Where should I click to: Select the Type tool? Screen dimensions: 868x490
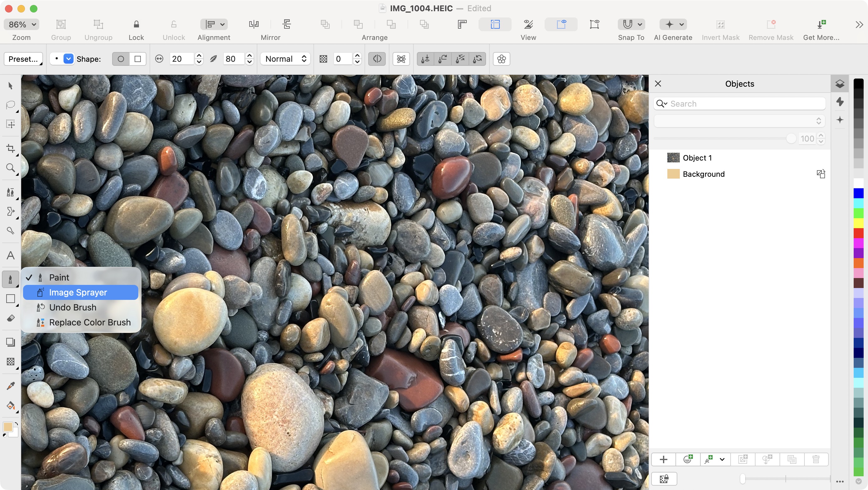(x=10, y=255)
